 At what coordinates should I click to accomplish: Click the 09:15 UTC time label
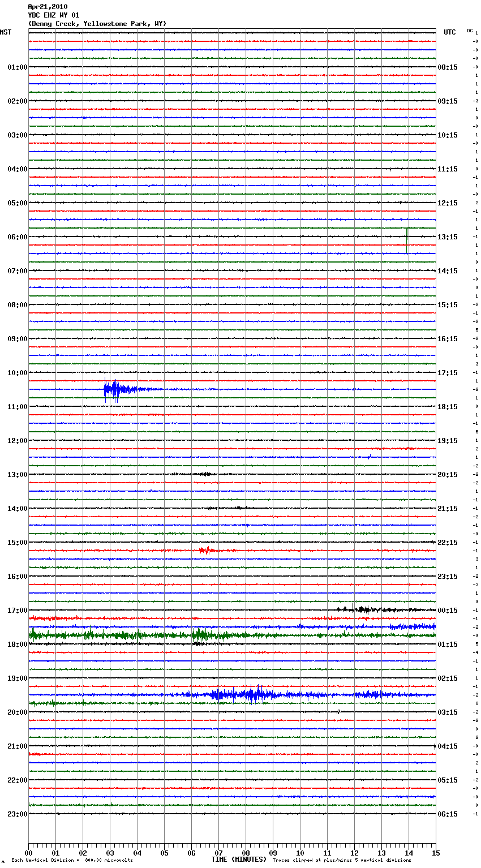tap(448, 101)
